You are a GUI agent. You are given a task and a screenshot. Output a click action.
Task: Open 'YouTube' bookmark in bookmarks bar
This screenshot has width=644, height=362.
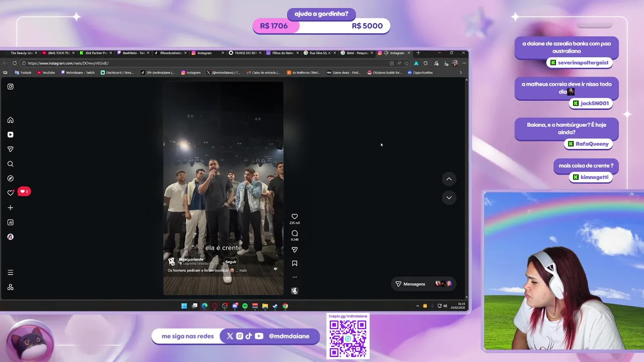(x=46, y=72)
